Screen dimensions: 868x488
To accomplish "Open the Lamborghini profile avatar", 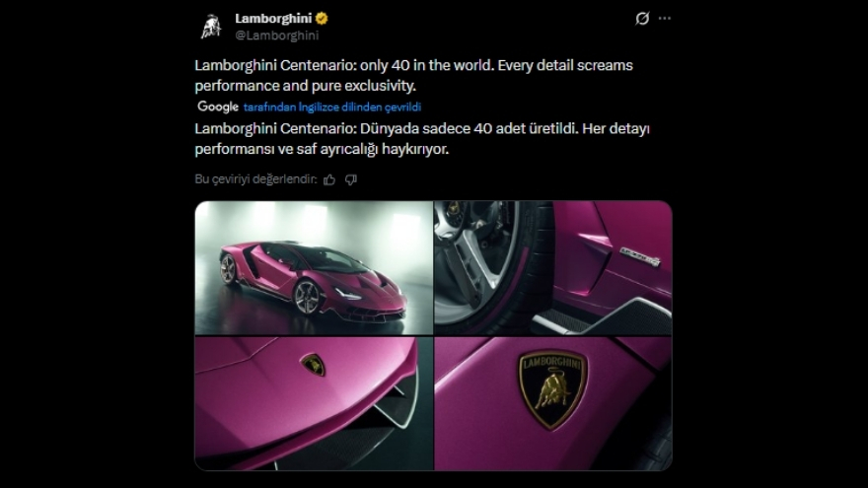I will pyautogui.click(x=210, y=26).
